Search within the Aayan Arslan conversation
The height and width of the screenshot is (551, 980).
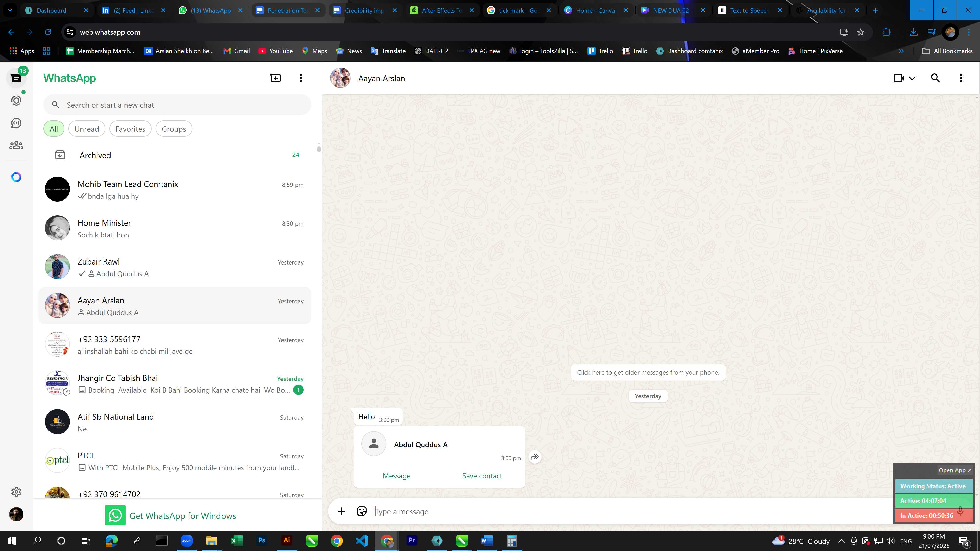click(x=936, y=78)
